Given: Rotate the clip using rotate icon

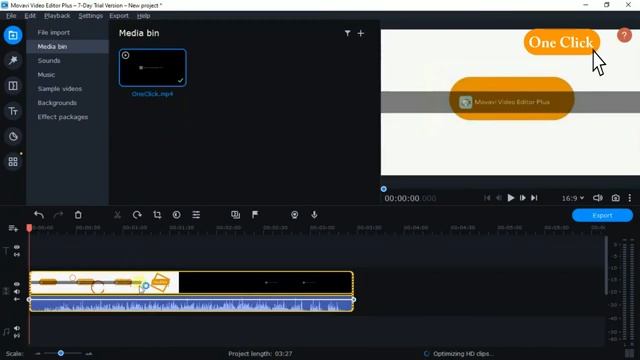Looking at the screenshot, I should coord(137,215).
